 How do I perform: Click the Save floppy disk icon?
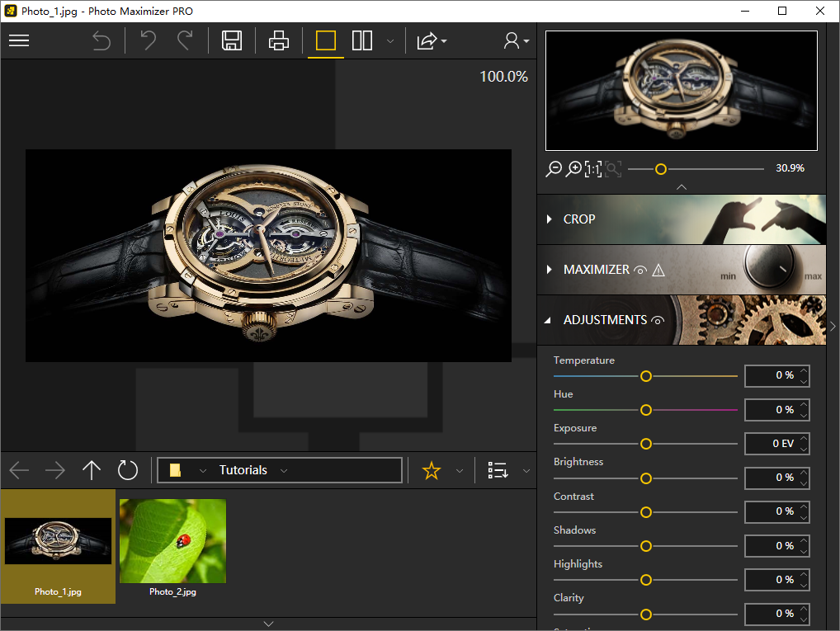(x=232, y=40)
